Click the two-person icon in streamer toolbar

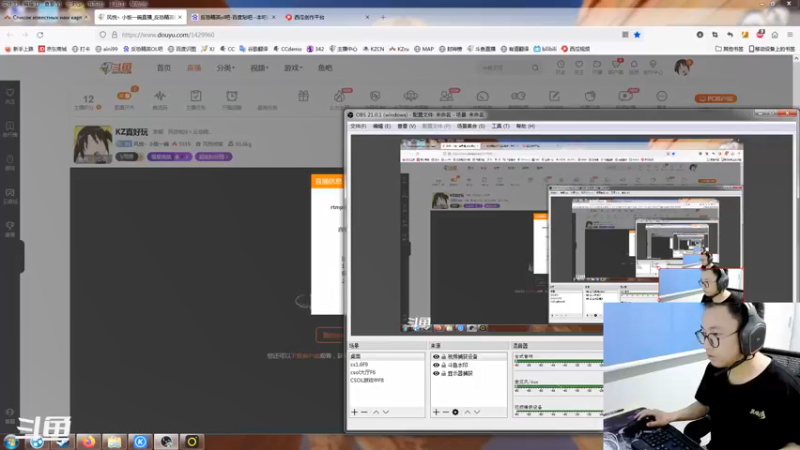[446, 95]
